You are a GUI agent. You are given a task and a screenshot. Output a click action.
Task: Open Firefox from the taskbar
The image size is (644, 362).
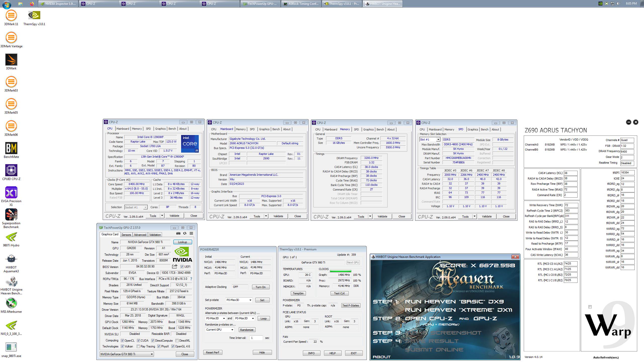32,4
